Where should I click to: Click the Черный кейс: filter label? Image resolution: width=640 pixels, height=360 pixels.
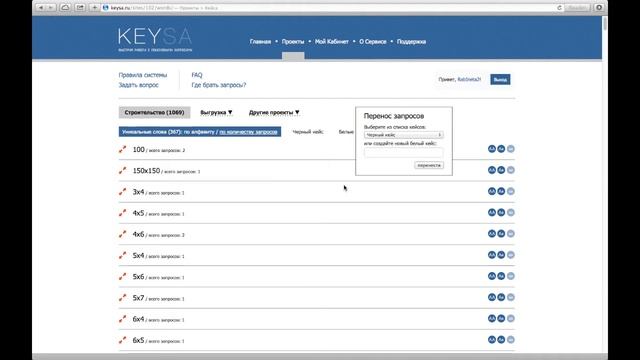click(x=308, y=132)
